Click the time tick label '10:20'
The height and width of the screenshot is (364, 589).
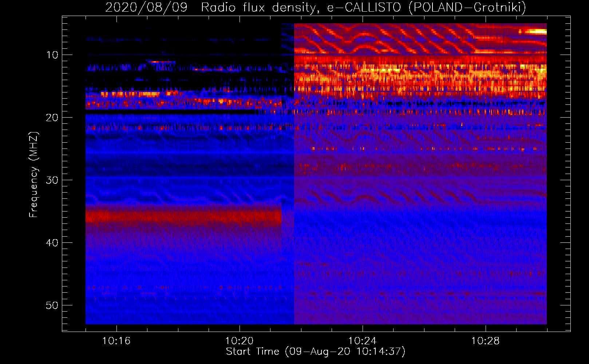pyautogui.click(x=239, y=341)
